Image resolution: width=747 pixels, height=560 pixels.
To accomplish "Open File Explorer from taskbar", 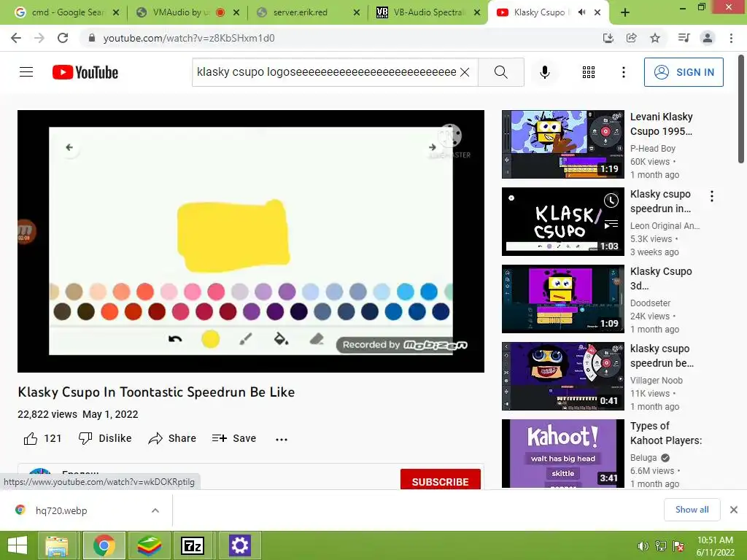I will pyautogui.click(x=57, y=545).
